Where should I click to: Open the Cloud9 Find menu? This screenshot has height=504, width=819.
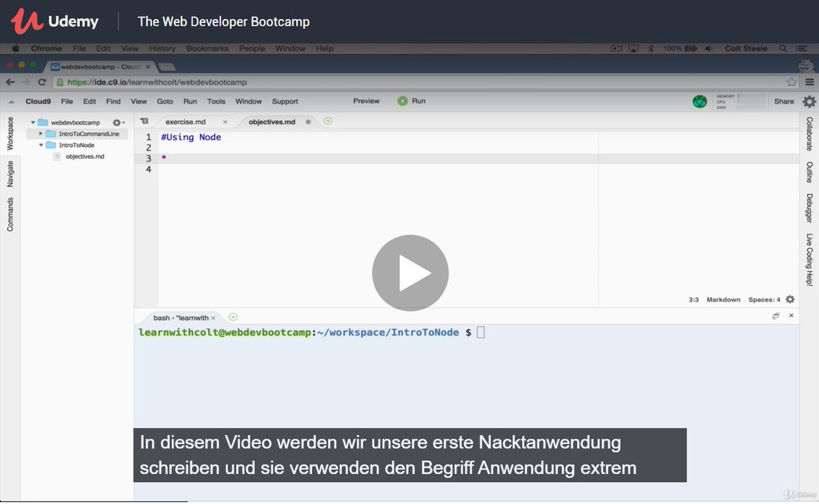point(113,102)
